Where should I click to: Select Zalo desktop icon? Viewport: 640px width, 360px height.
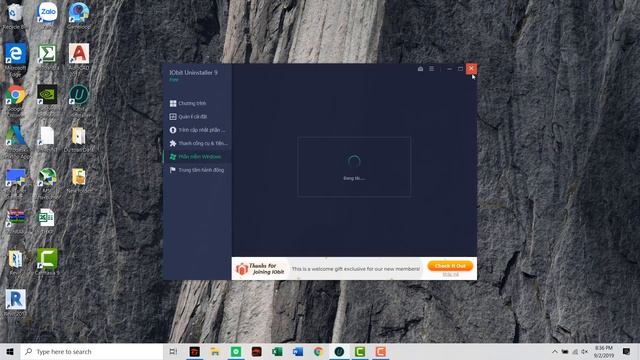pyautogui.click(x=47, y=15)
